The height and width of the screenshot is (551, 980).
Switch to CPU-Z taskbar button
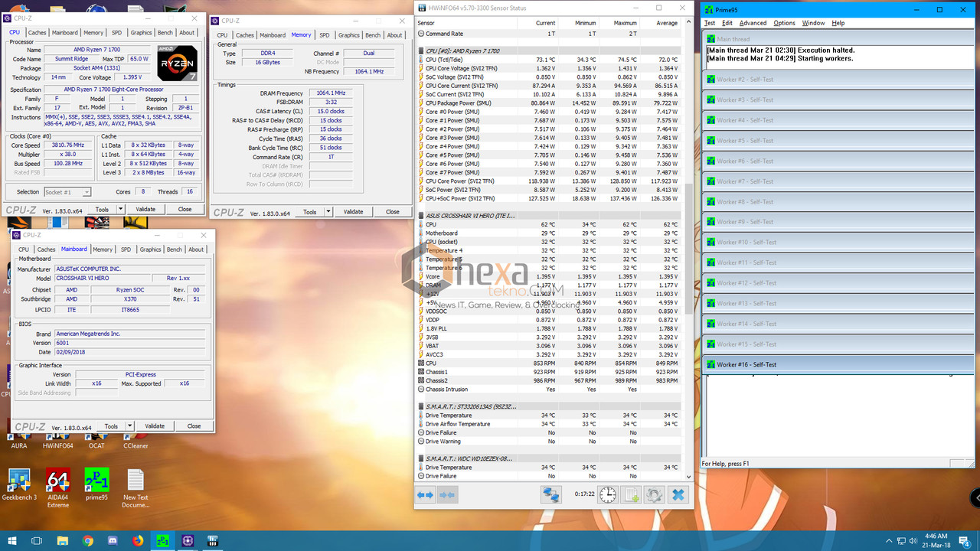click(188, 540)
